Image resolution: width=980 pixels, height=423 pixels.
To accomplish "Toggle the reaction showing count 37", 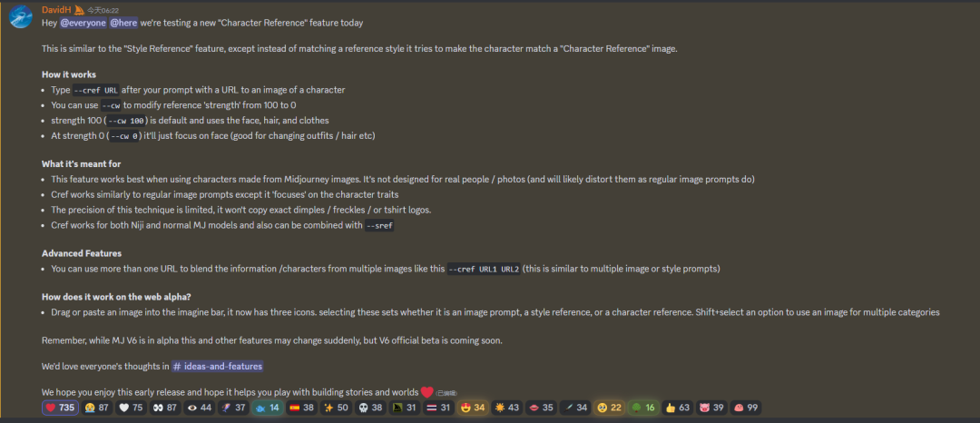I will click(234, 408).
